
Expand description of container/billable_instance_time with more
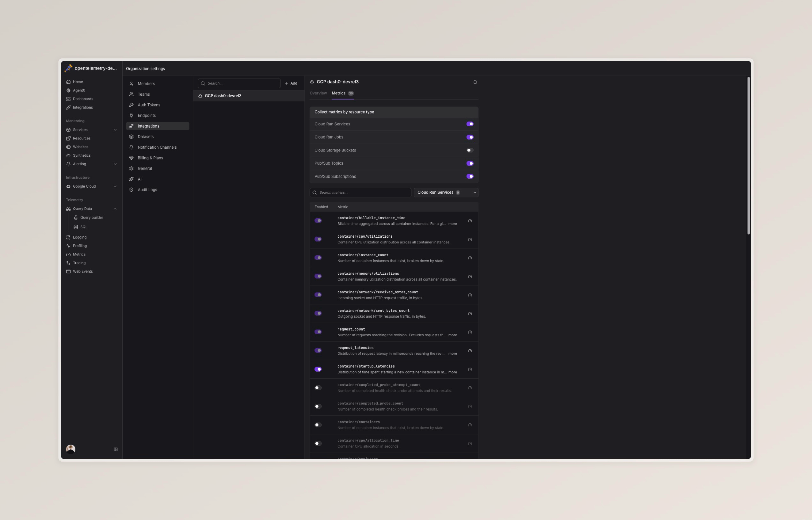click(452, 224)
